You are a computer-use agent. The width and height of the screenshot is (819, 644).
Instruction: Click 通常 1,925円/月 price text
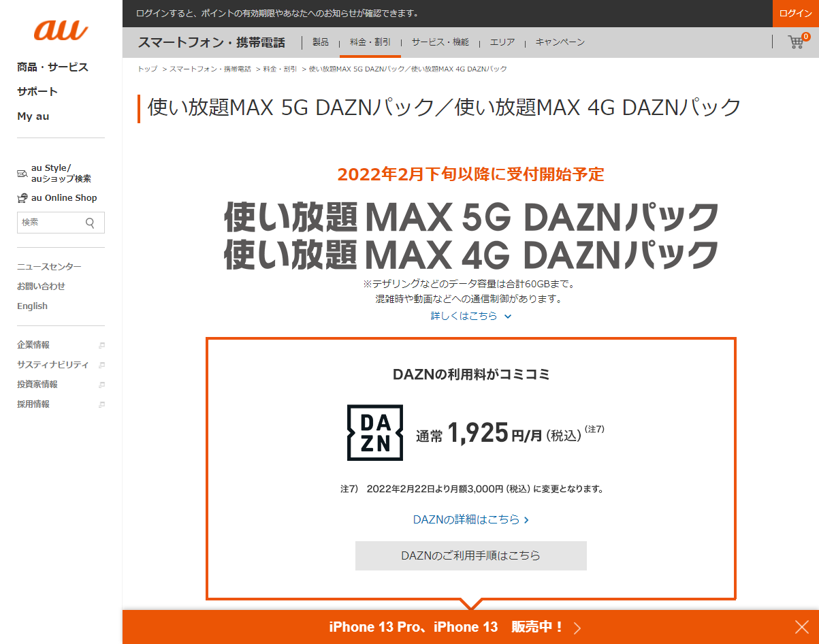pos(510,433)
